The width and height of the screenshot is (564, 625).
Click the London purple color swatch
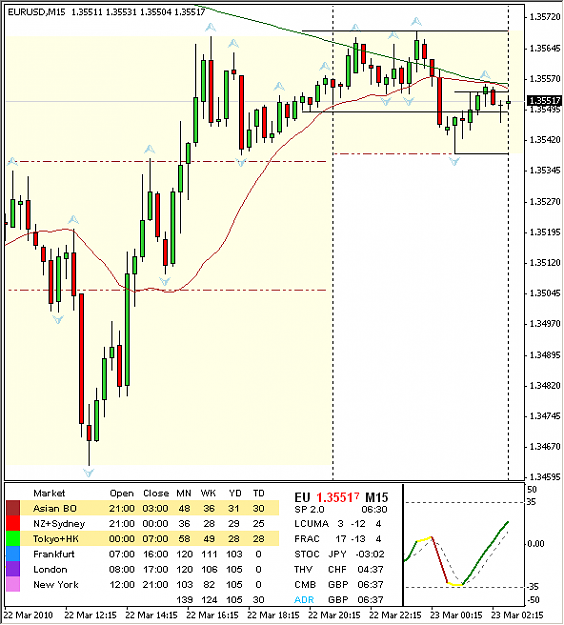coord(13,569)
